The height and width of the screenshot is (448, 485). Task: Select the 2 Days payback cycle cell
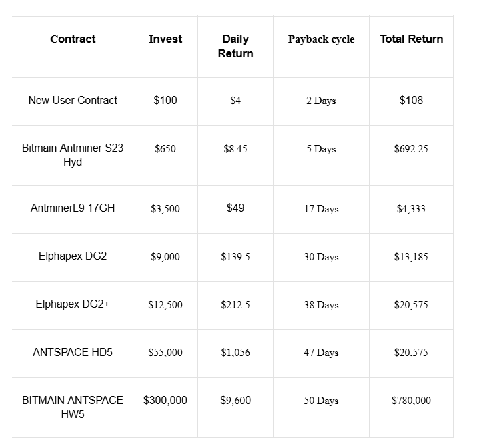(321, 101)
